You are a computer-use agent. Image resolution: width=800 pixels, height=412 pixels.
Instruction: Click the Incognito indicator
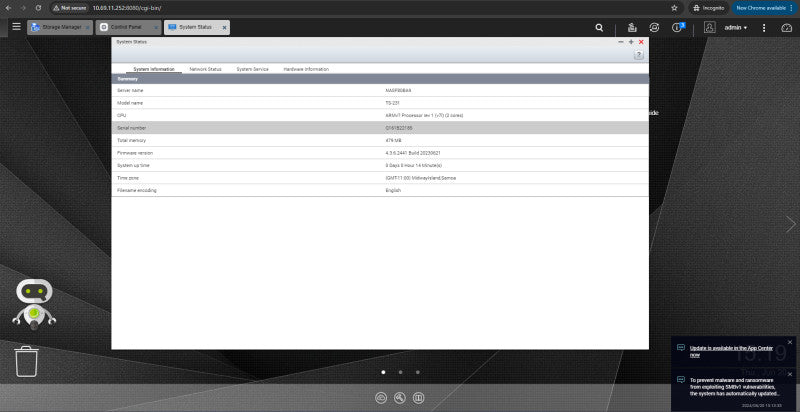click(x=709, y=8)
